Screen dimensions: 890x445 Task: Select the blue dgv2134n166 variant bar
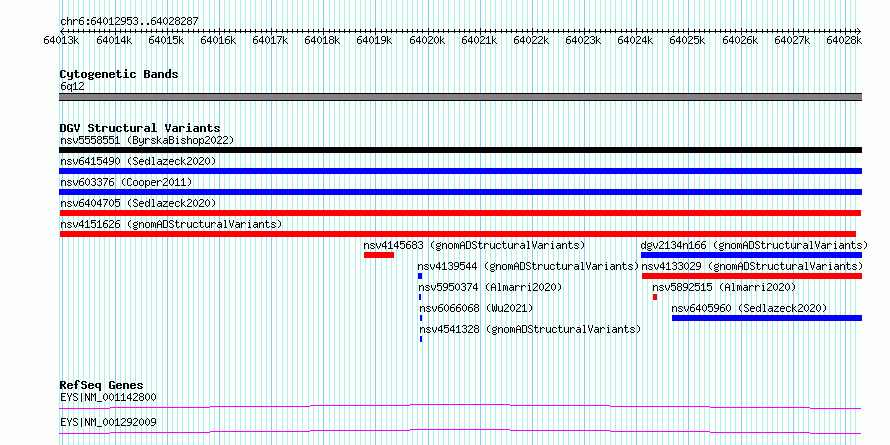pyautogui.click(x=752, y=255)
